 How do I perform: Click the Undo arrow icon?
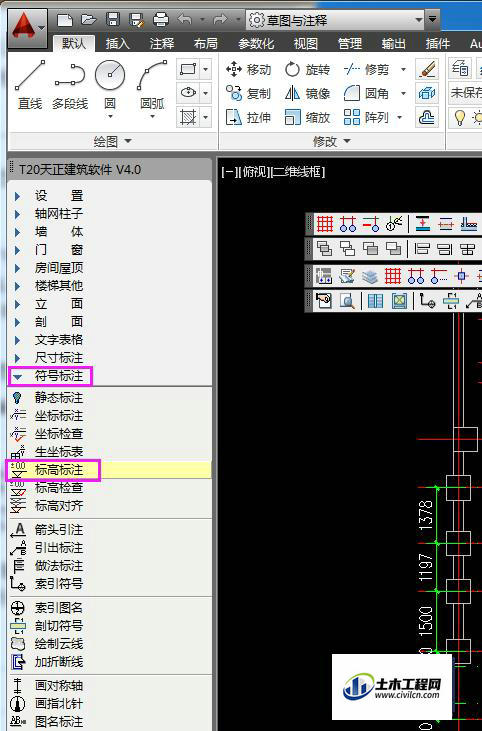(x=185, y=20)
